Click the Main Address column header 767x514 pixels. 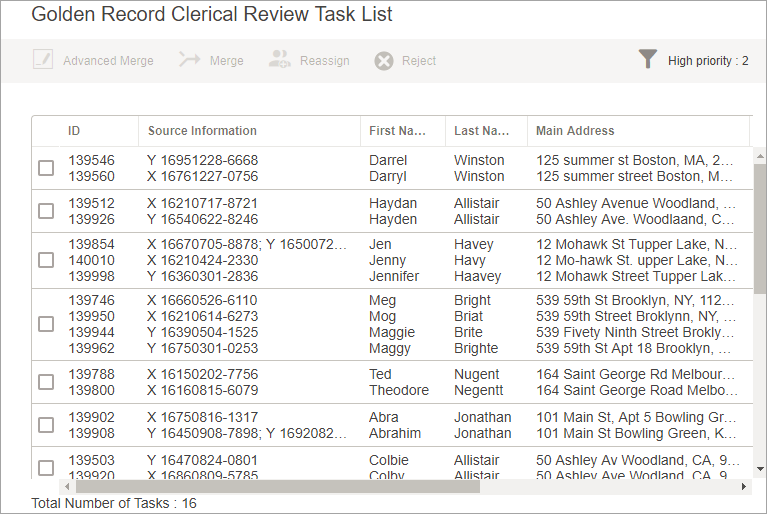point(575,131)
